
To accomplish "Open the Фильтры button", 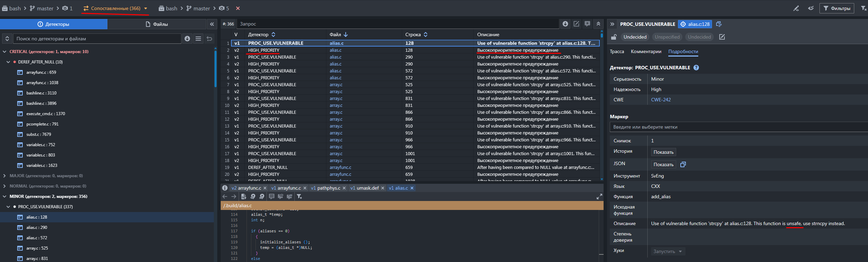I will 836,8.
